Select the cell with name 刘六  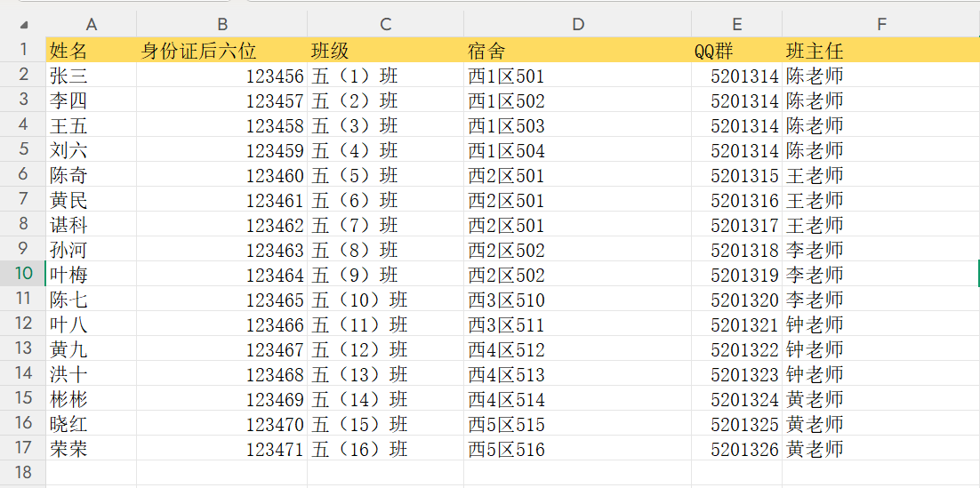pyautogui.click(x=92, y=150)
